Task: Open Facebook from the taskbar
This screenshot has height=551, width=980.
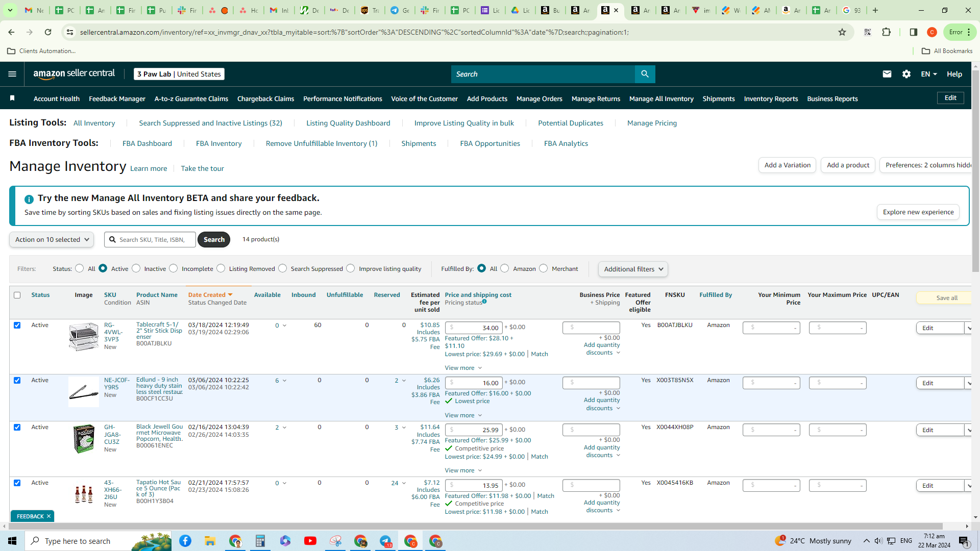Action: pos(185,541)
